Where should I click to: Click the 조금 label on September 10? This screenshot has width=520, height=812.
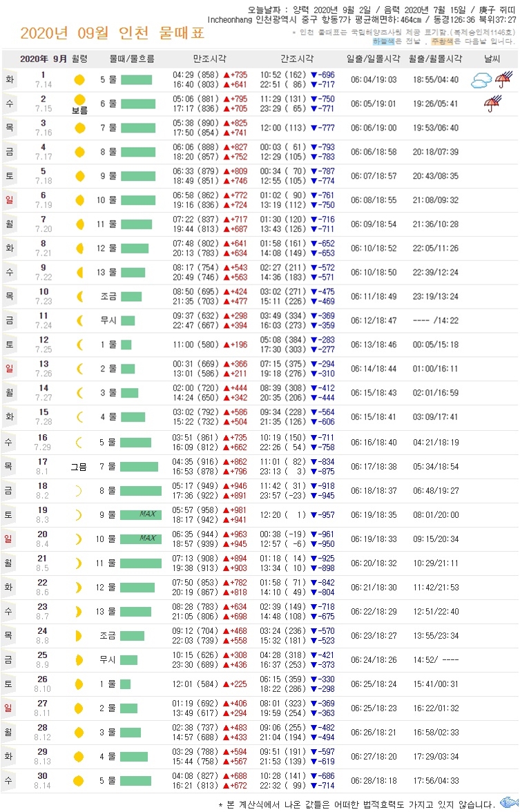coord(108,296)
